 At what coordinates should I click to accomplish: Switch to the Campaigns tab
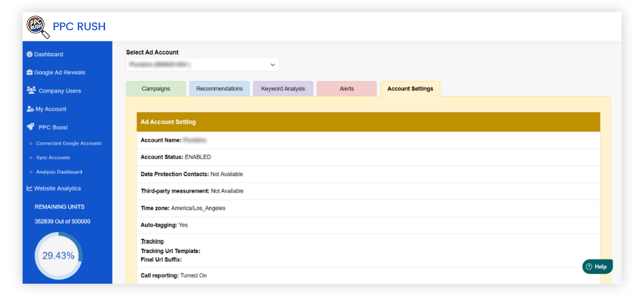click(156, 89)
